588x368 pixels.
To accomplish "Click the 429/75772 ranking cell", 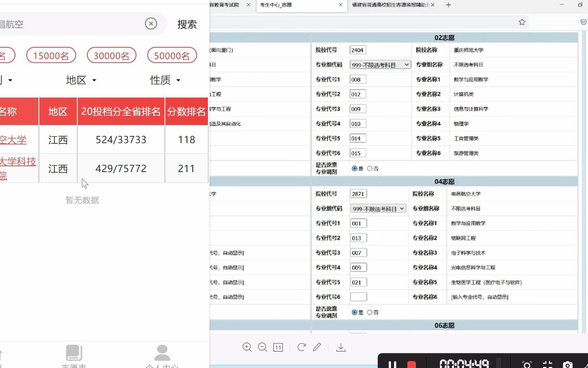I will (x=121, y=168).
